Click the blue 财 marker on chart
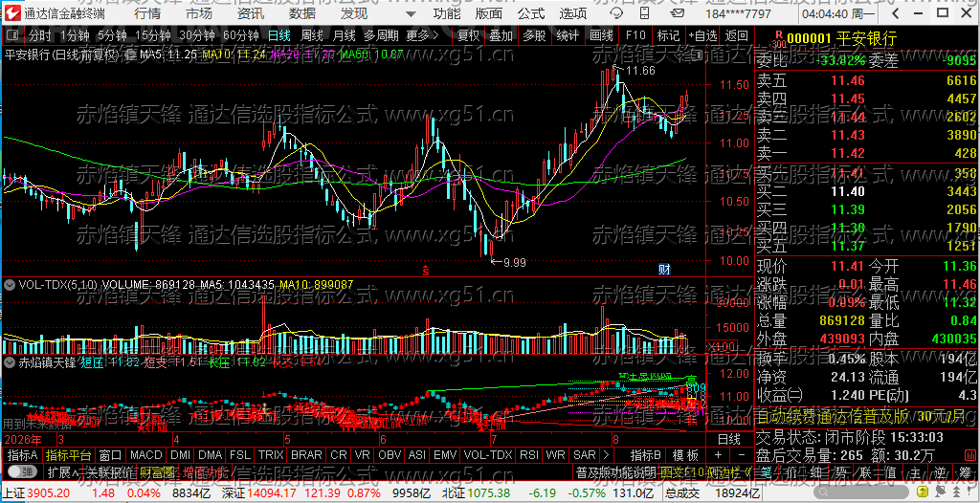Image resolution: width=980 pixels, height=503 pixels. pos(664,270)
